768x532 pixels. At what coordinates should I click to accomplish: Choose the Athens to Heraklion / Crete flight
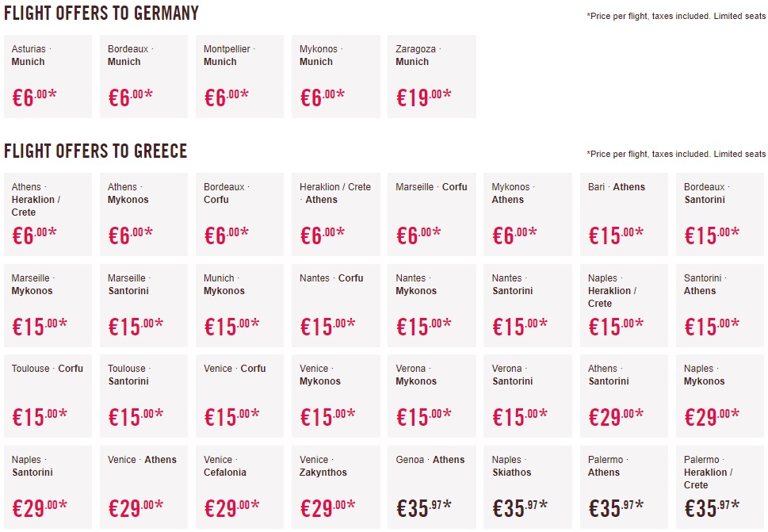point(48,214)
